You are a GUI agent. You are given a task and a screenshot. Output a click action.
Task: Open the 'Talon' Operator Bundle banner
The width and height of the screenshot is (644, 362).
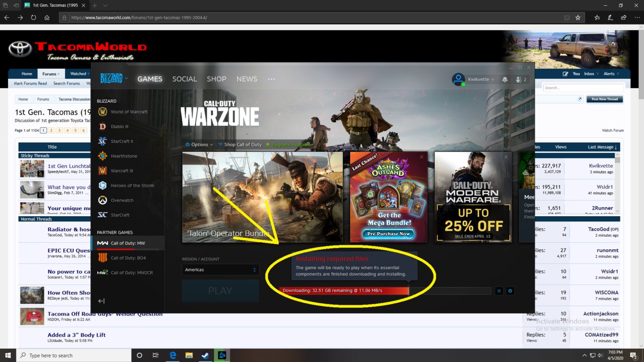click(x=263, y=197)
